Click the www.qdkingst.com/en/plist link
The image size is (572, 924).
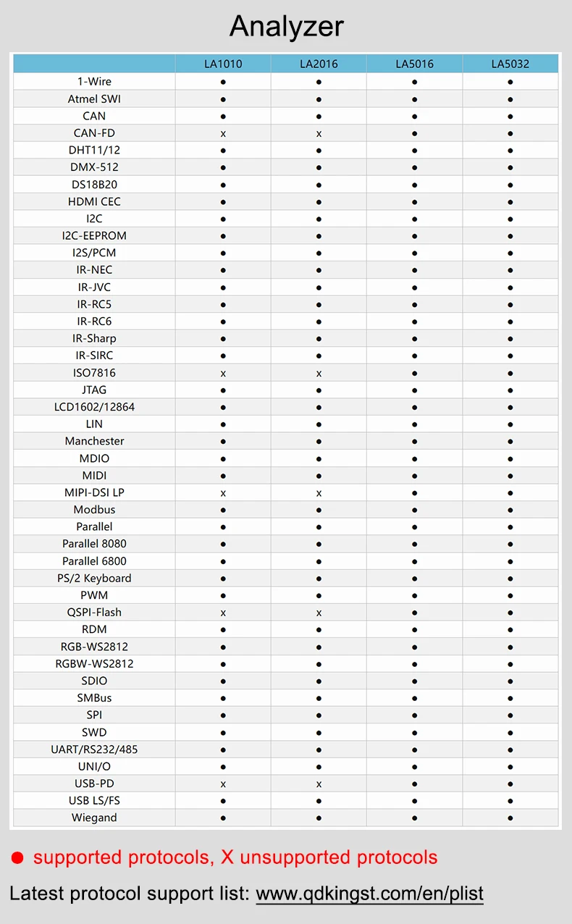[x=370, y=894]
